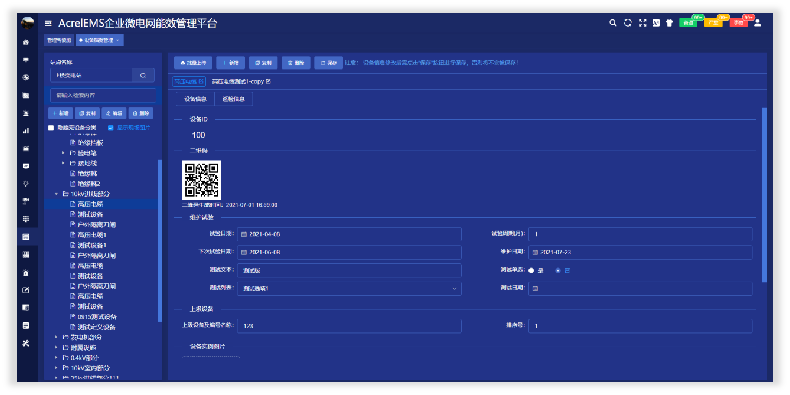The width and height of the screenshot is (790, 395).
Task: Switch to the second tab next to 设备信息
Action: pyautogui.click(x=233, y=99)
